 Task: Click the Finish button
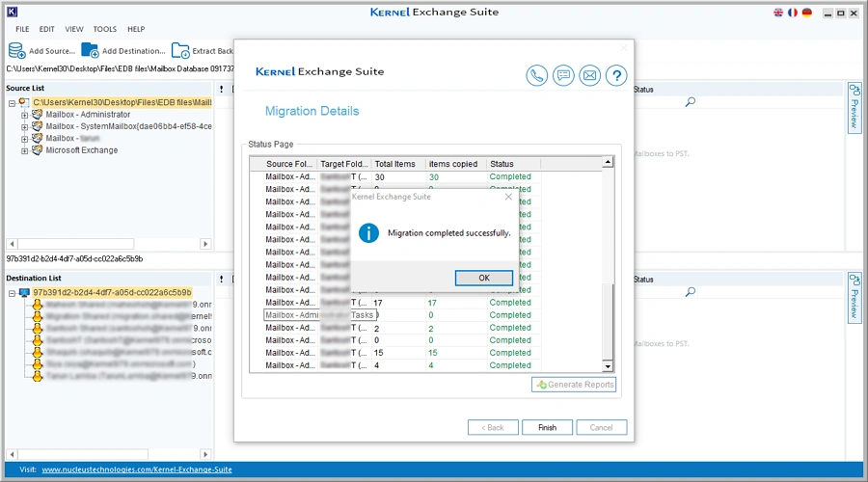[547, 427]
